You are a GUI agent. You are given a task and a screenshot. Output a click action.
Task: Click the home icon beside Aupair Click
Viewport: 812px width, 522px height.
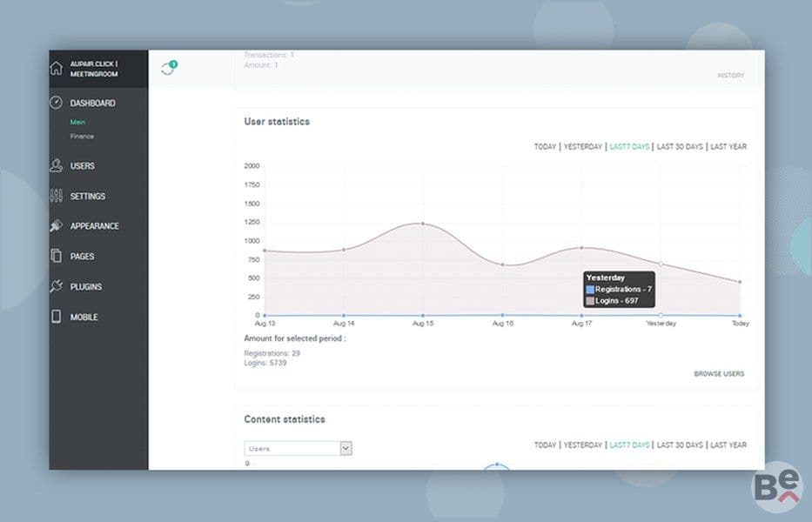56,68
